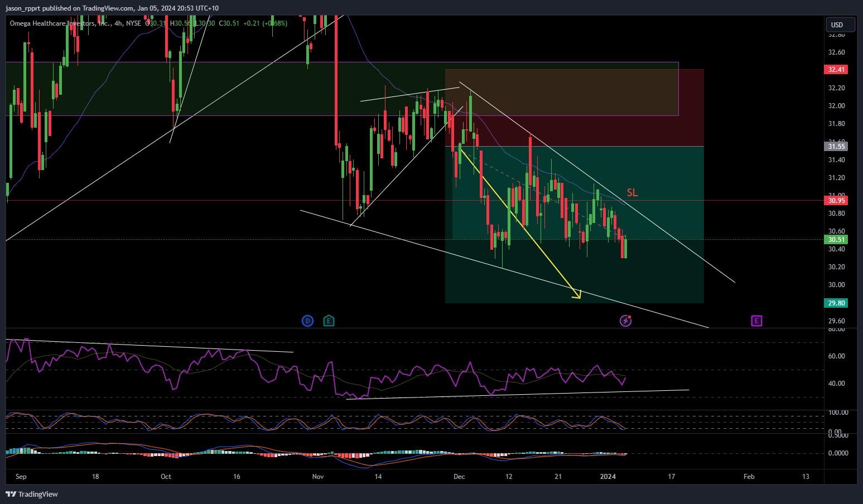Click the Sep label on time axis
This screenshot has width=863, height=504.
tap(21, 477)
